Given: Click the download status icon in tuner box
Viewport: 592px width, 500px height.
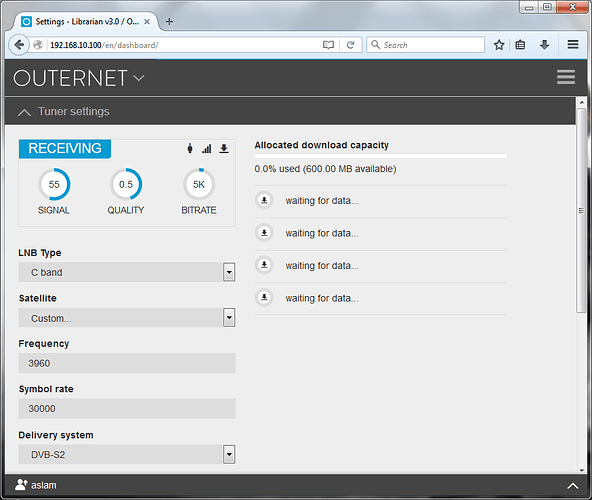Looking at the screenshot, I should click(224, 148).
